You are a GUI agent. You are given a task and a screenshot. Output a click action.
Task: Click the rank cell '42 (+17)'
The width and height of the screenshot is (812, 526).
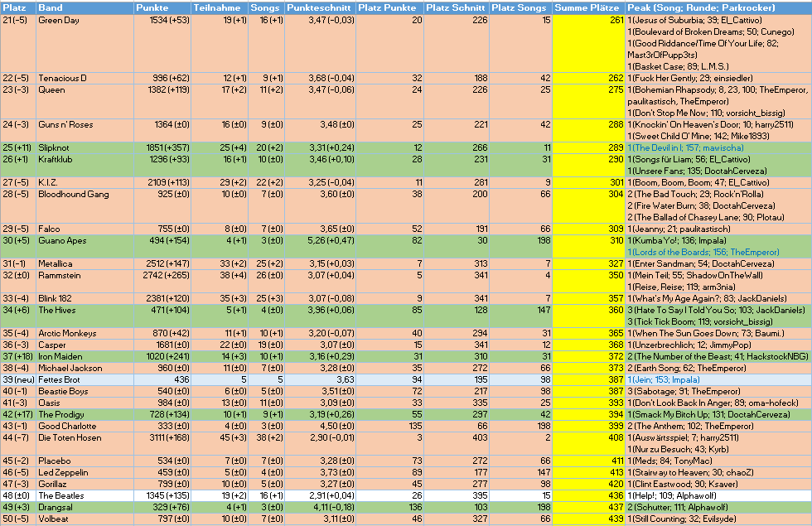pyautogui.click(x=17, y=414)
